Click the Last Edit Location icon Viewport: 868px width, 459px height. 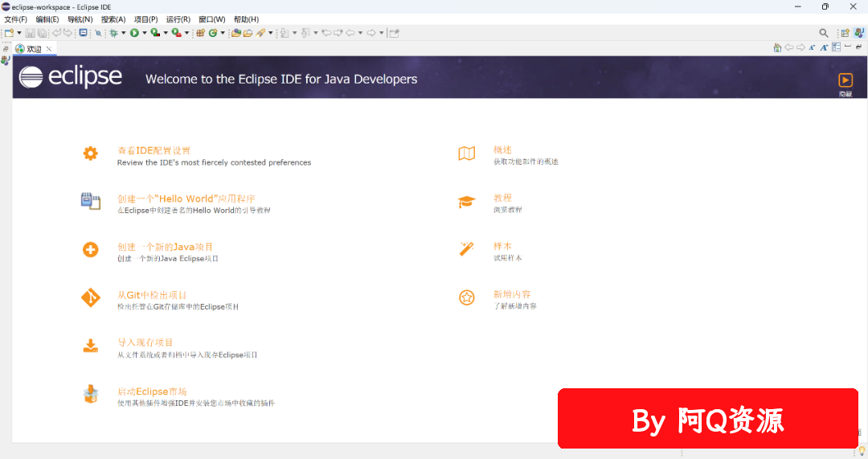(x=326, y=33)
